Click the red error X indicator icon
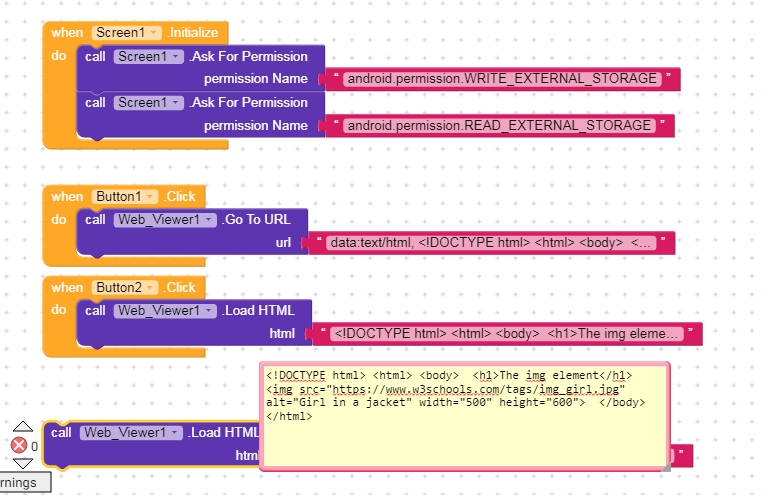The height and width of the screenshot is (495, 768). [19, 446]
